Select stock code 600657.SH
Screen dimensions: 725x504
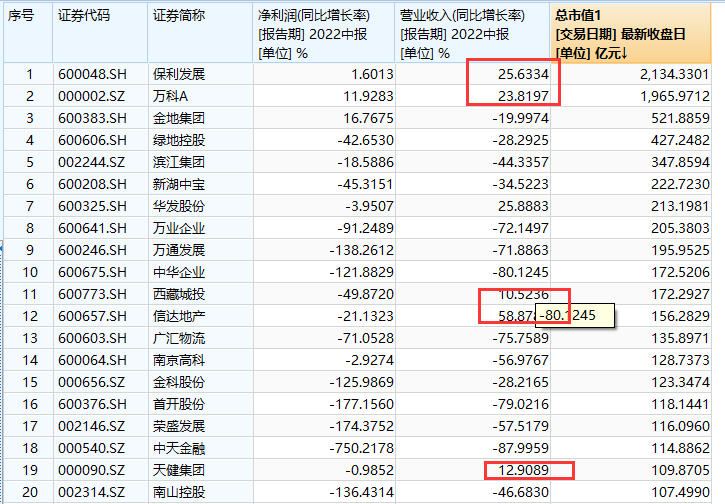[x=92, y=316]
